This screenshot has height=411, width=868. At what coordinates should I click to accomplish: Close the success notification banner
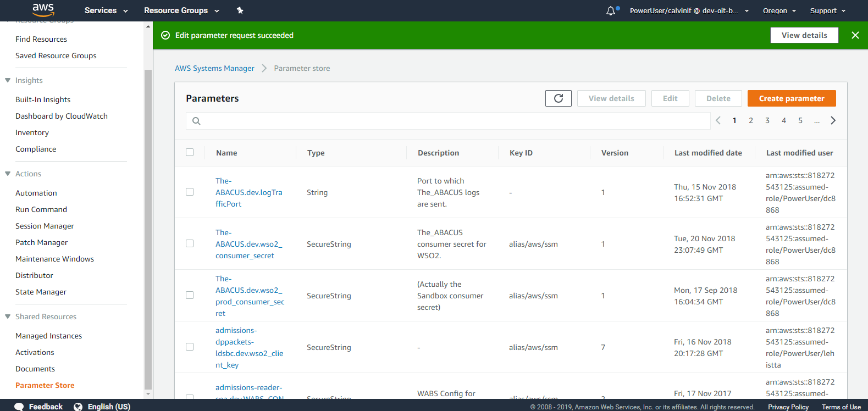(855, 35)
